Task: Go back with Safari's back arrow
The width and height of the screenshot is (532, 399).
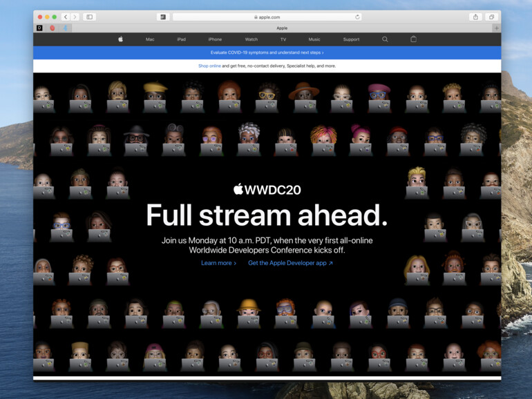Action: click(66, 17)
